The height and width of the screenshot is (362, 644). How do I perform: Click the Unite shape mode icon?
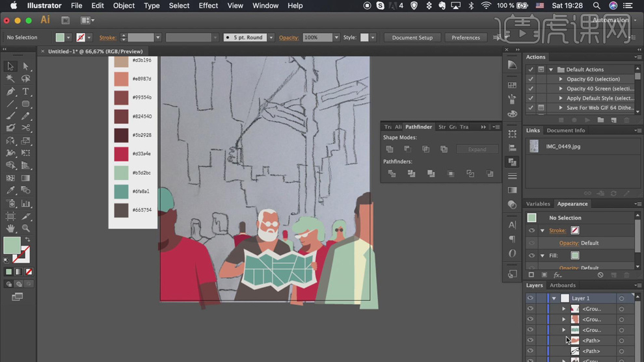390,149
